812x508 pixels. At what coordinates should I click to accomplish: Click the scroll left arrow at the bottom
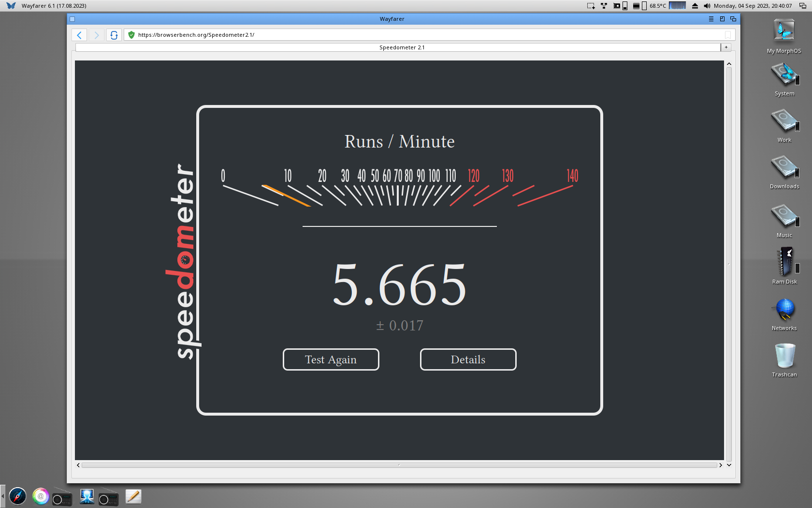pyautogui.click(x=78, y=465)
